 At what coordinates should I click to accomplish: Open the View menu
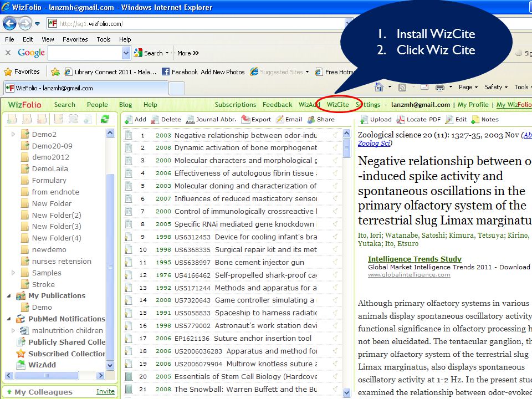pyautogui.click(x=48, y=39)
